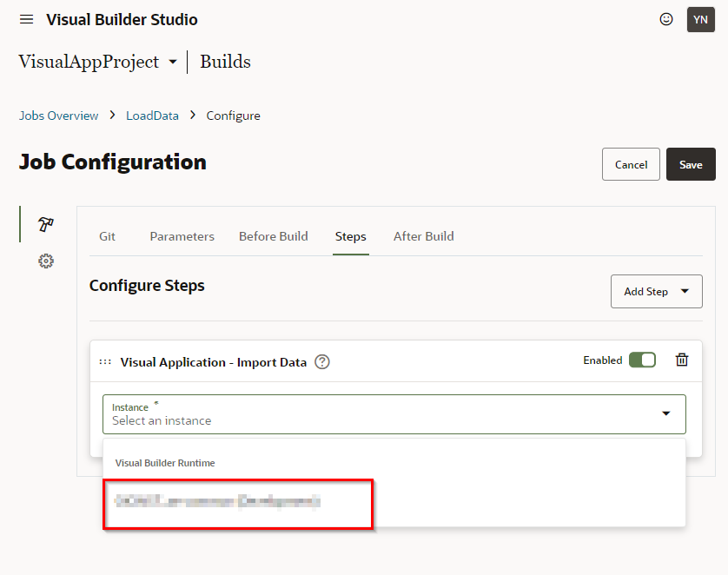This screenshot has height=575, width=728.
Task: Click the Cancel button
Action: pos(631,164)
